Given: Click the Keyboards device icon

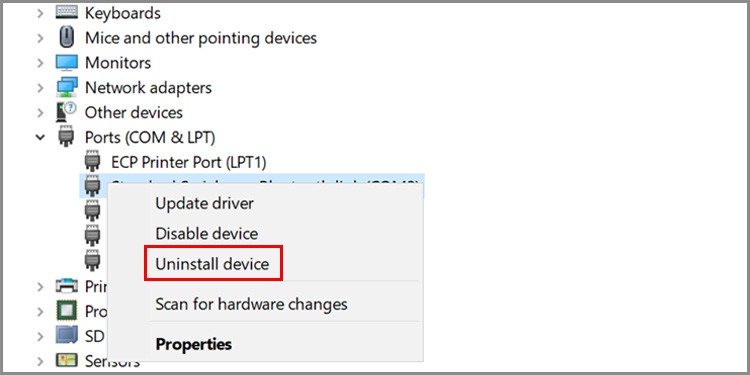Looking at the screenshot, I should click(x=66, y=11).
